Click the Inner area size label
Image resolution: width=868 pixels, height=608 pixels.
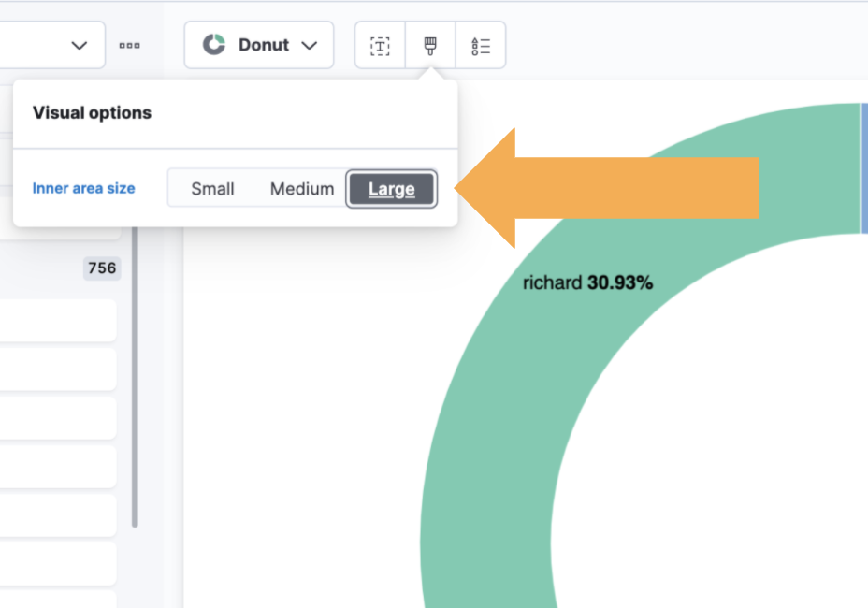tap(83, 188)
